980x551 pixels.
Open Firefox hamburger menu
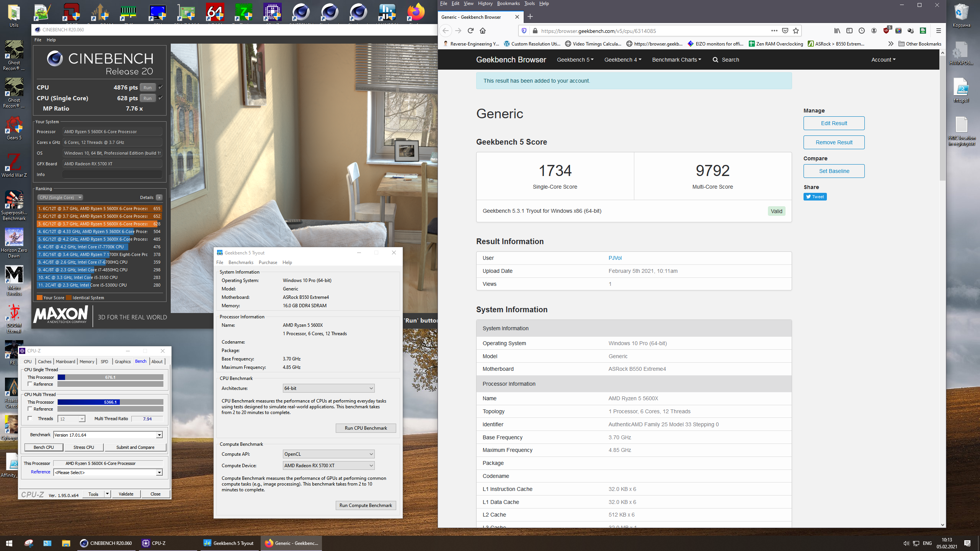(x=938, y=31)
